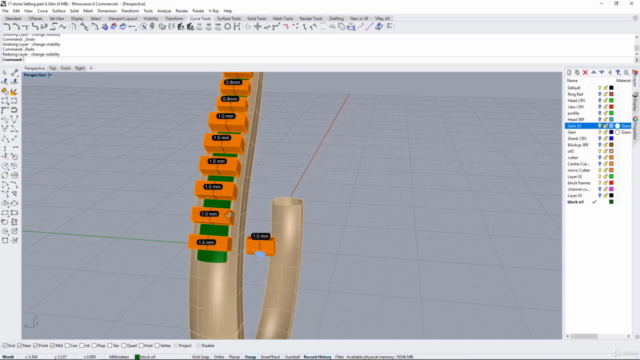The width and height of the screenshot is (640, 360).
Task: Select the block srf current layer row
Action: pos(598,202)
